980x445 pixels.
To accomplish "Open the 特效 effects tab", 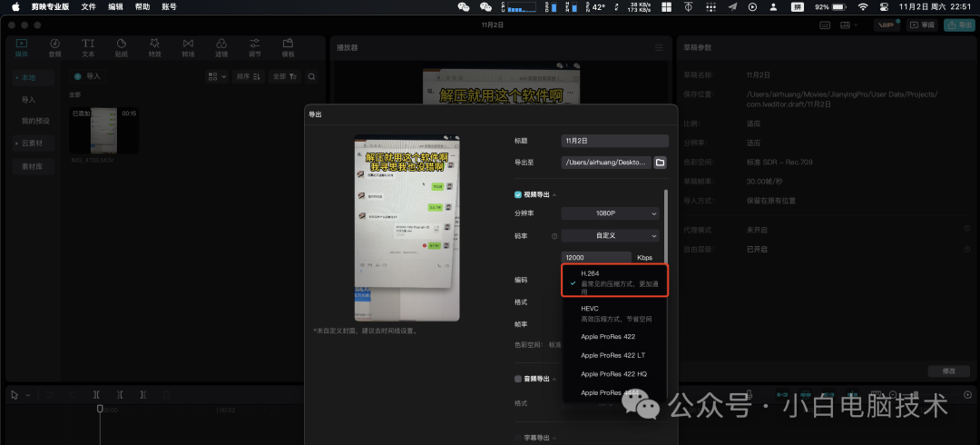I will (x=154, y=47).
